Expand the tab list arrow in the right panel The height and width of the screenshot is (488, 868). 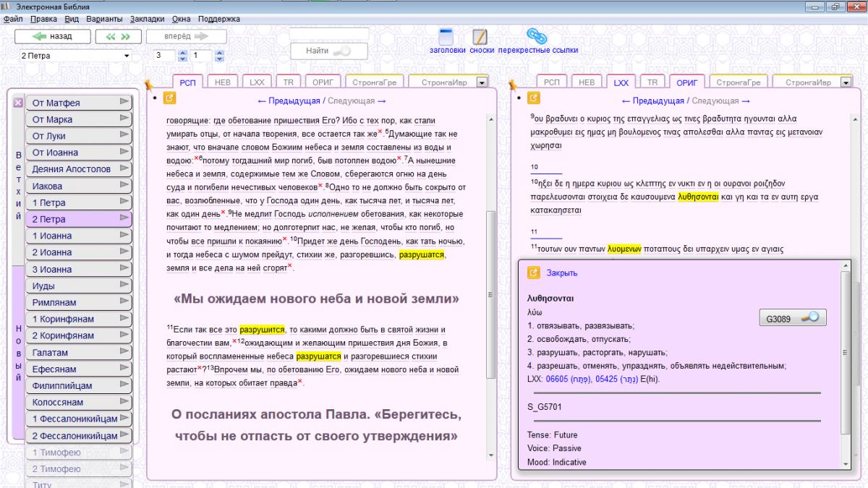(846, 82)
